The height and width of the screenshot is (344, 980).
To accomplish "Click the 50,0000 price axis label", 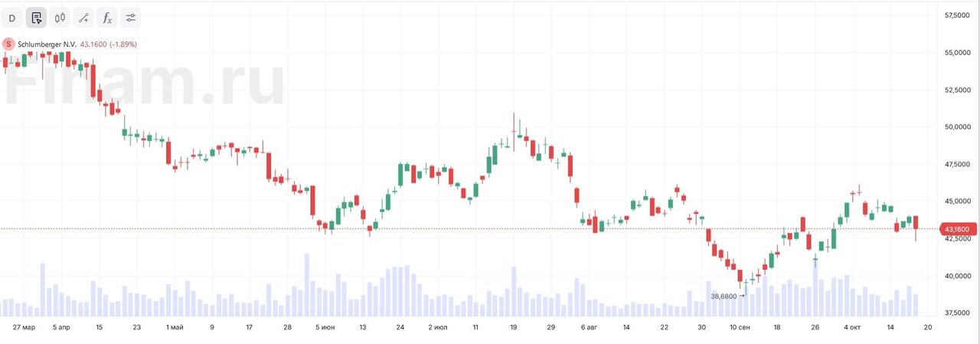I will 958,127.
